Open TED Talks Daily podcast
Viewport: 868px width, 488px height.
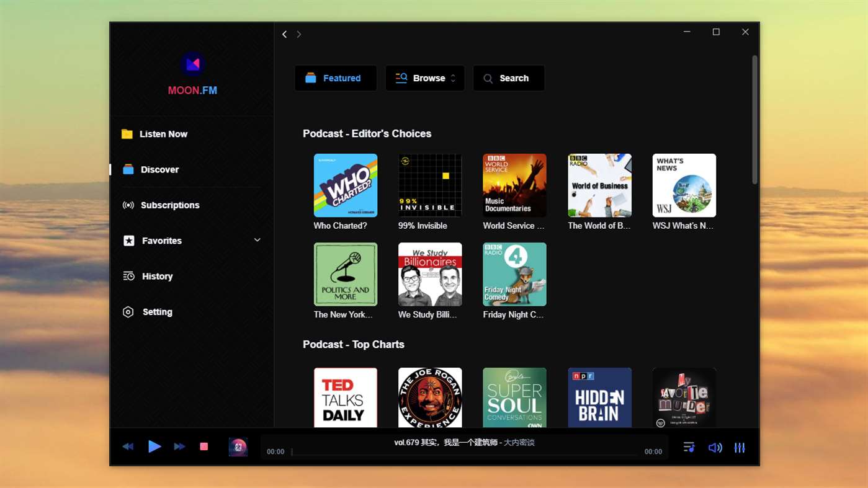(x=346, y=397)
